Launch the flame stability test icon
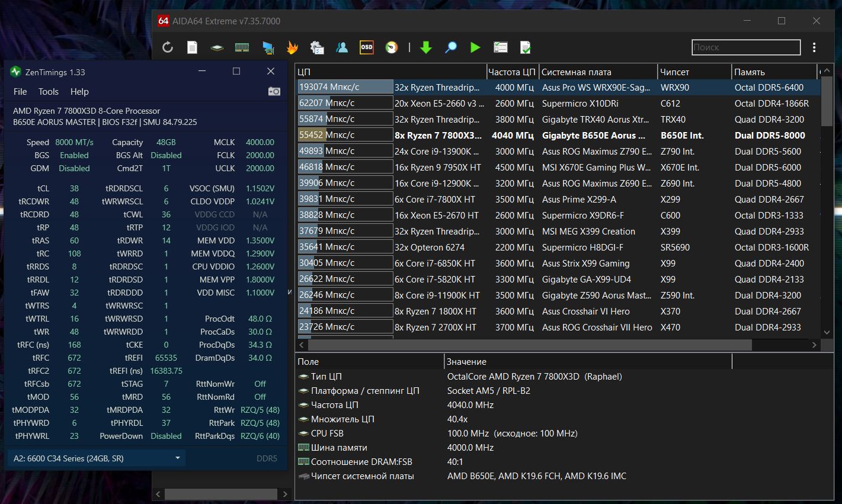The height and width of the screenshot is (504, 842). point(292,47)
